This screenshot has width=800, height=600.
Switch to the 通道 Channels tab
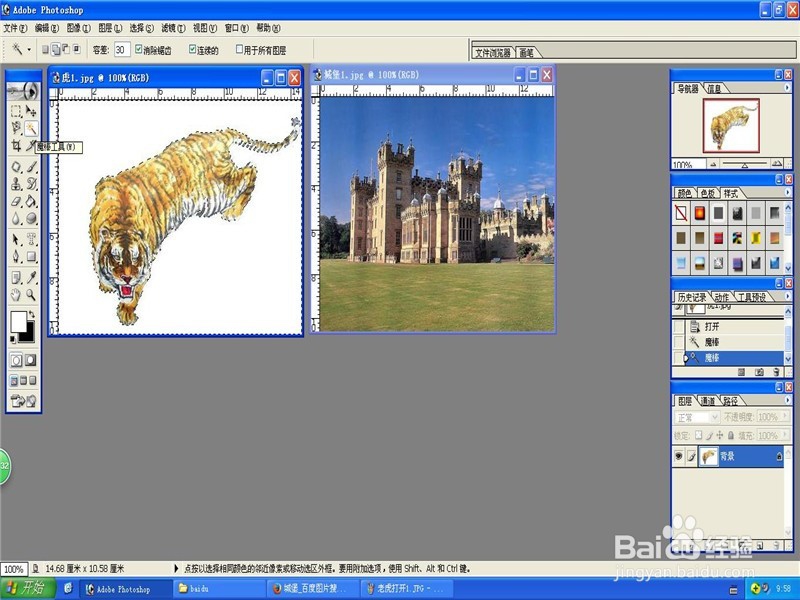point(708,401)
